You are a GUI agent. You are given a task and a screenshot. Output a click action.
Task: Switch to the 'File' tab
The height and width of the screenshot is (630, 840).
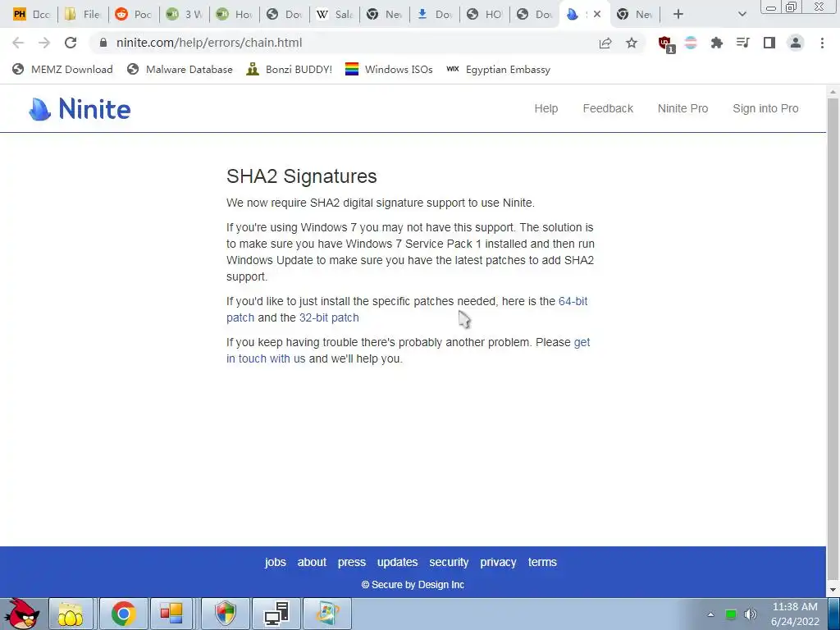[83, 15]
